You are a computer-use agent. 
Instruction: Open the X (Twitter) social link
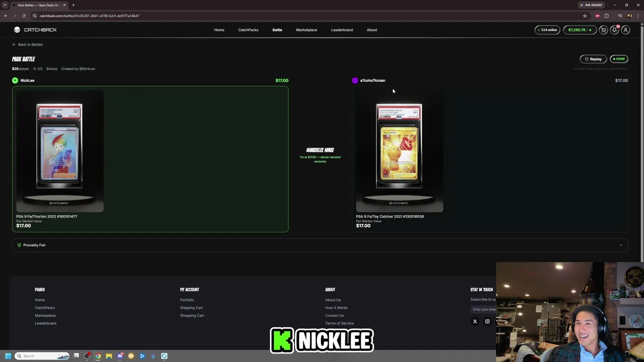click(x=475, y=321)
